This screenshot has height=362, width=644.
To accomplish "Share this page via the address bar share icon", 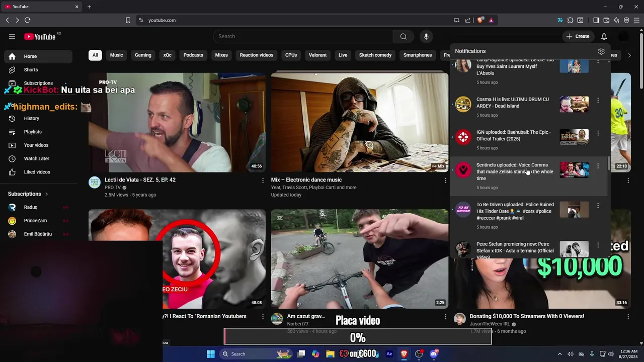I will coord(468,20).
